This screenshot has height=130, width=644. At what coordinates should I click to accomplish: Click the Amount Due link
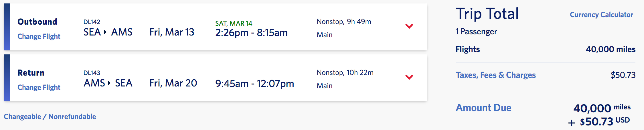[x=483, y=108]
